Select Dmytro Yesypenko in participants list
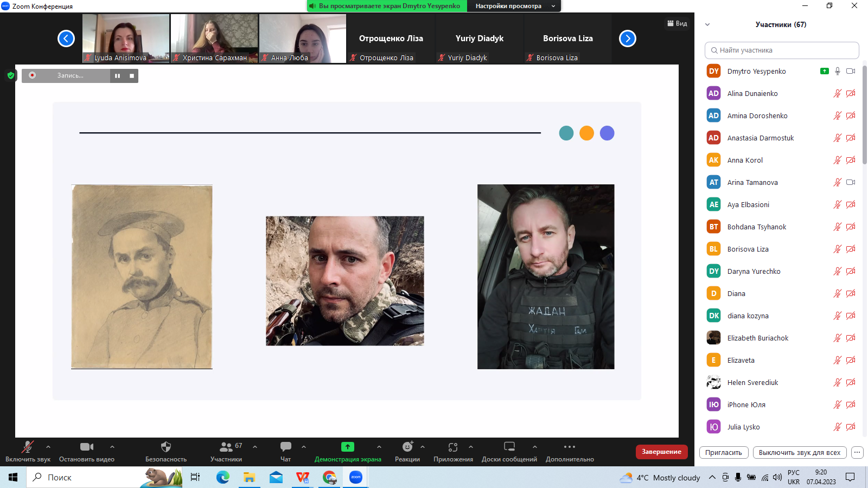868x488 pixels. pos(756,71)
